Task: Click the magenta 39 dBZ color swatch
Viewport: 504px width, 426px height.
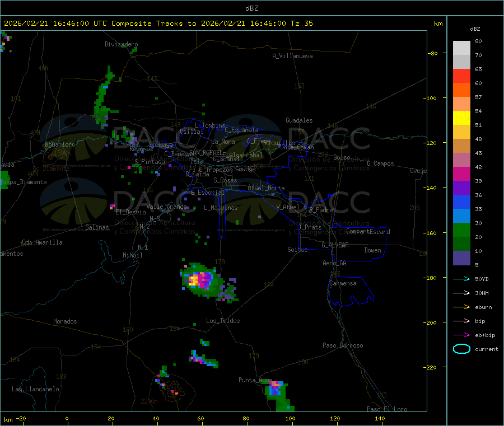Action: (x=461, y=174)
